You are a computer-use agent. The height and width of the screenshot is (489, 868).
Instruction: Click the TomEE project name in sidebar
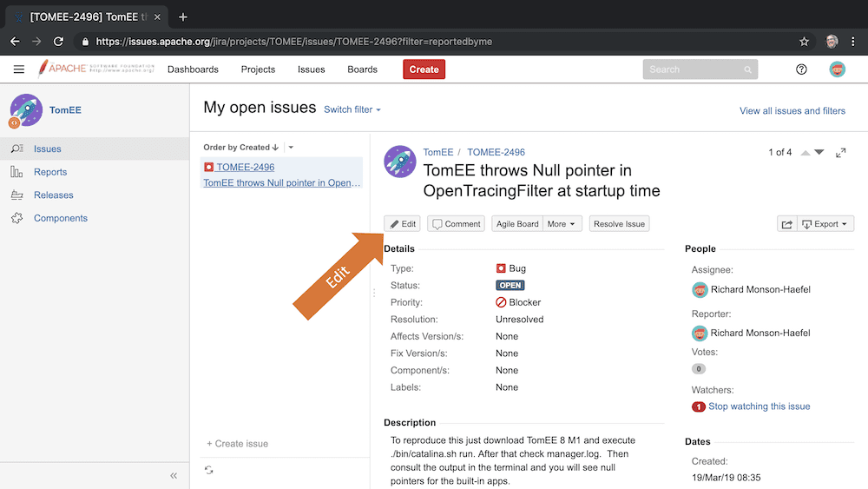point(65,110)
